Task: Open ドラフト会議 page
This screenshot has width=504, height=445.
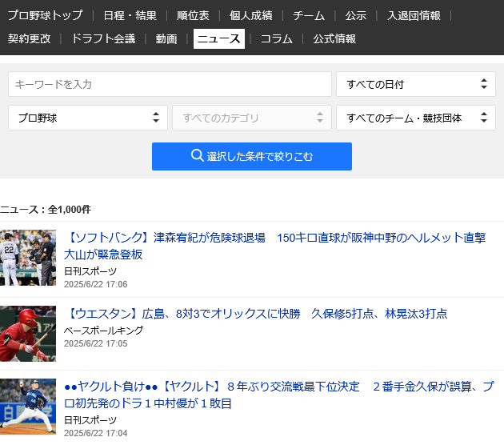Action: tap(103, 38)
